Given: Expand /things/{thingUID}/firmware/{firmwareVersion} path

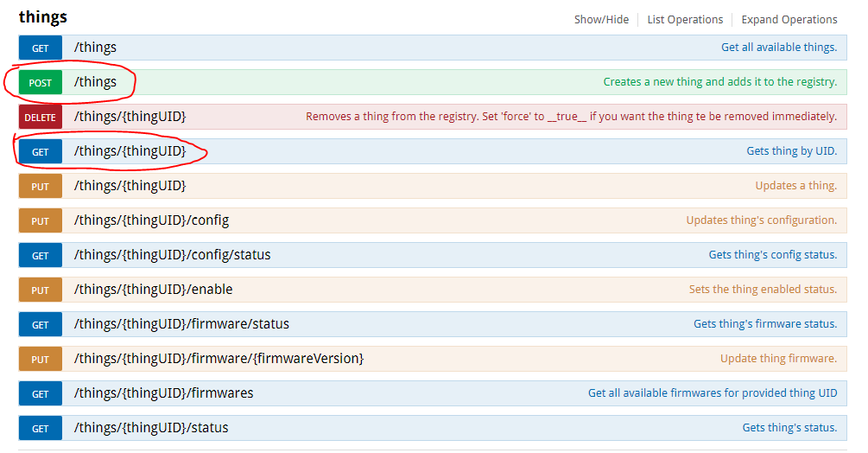Looking at the screenshot, I should click(219, 359).
